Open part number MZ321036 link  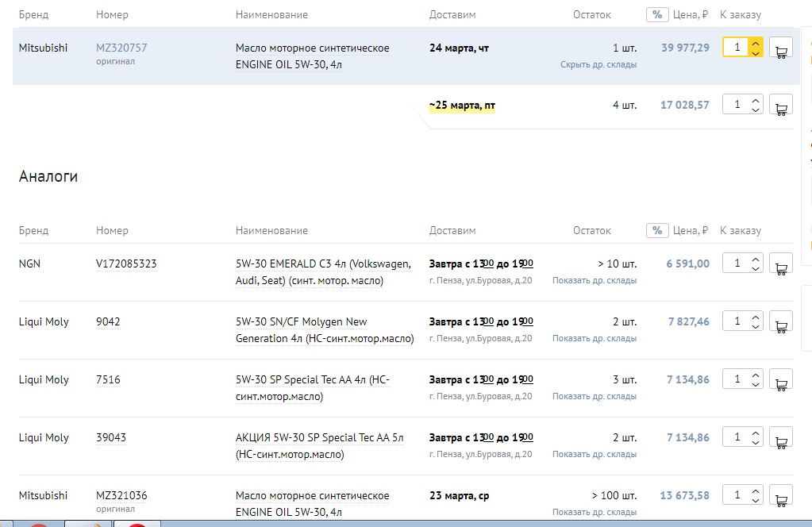(x=121, y=496)
